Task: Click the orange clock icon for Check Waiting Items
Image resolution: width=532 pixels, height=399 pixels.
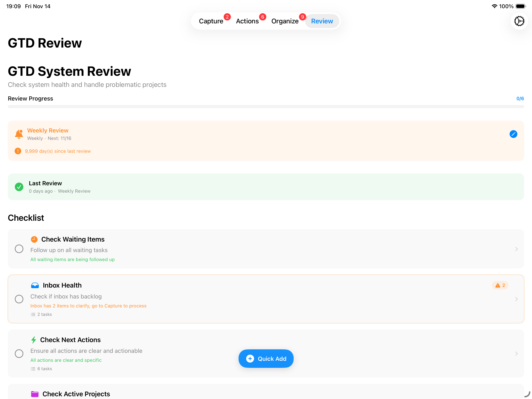Action: point(34,239)
